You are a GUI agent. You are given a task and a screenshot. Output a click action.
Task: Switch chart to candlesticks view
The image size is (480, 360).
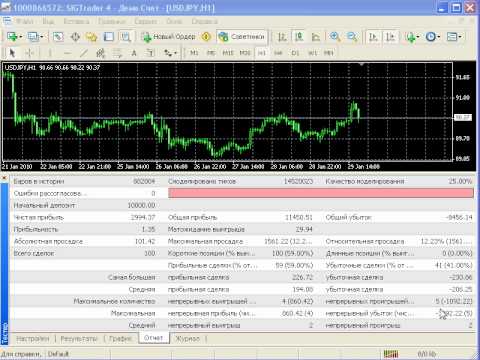click(x=299, y=37)
